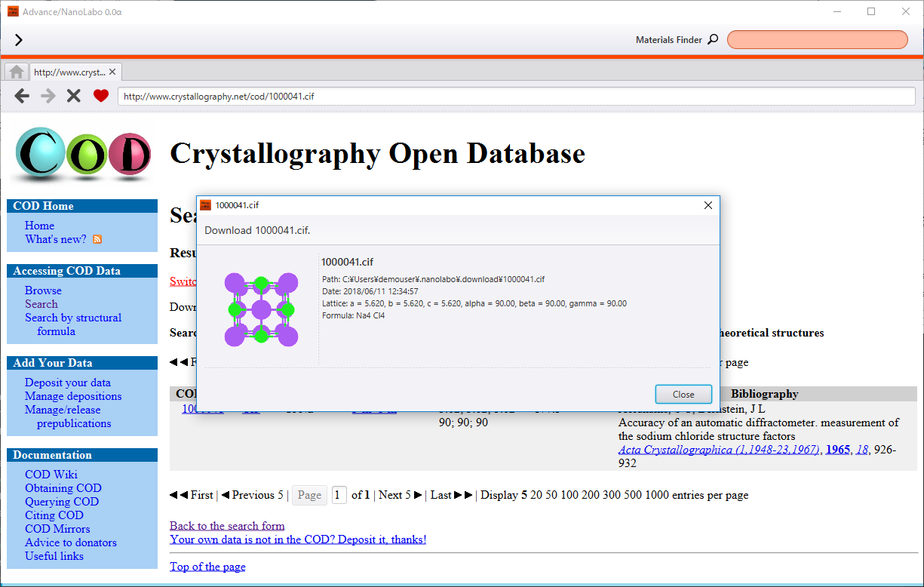This screenshot has height=587, width=924.
Task: Click the Bibliography column header
Action: click(x=764, y=394)
